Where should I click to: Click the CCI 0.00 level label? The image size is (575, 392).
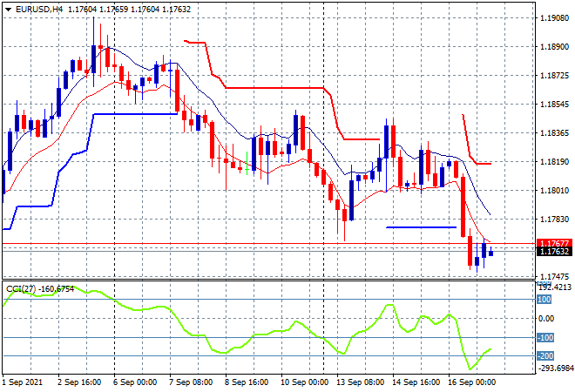tap(545, 318)
